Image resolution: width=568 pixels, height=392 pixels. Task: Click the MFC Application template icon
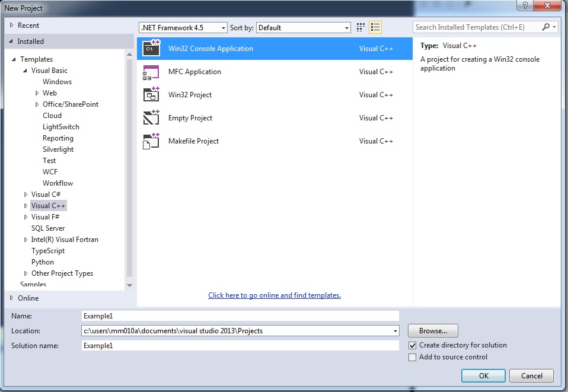(x=151, y=72)
